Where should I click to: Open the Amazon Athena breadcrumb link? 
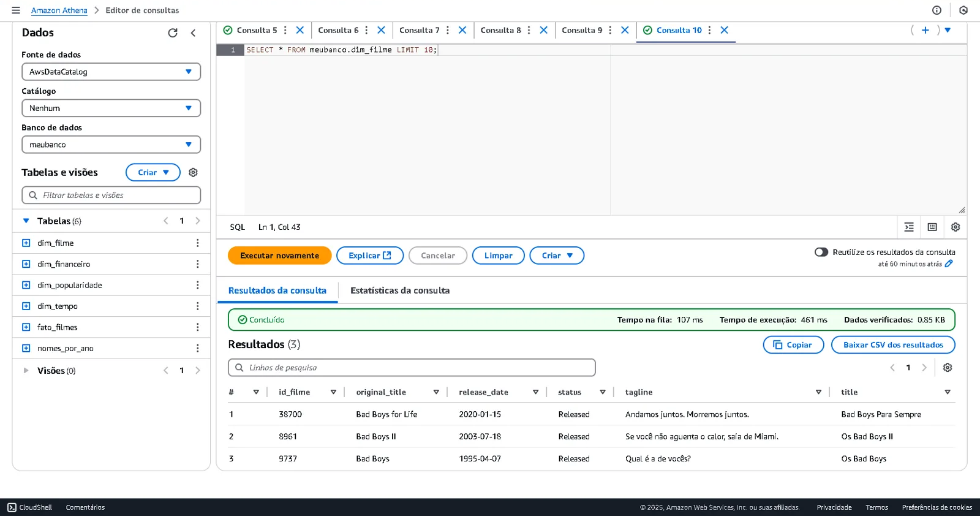[59, 10]
